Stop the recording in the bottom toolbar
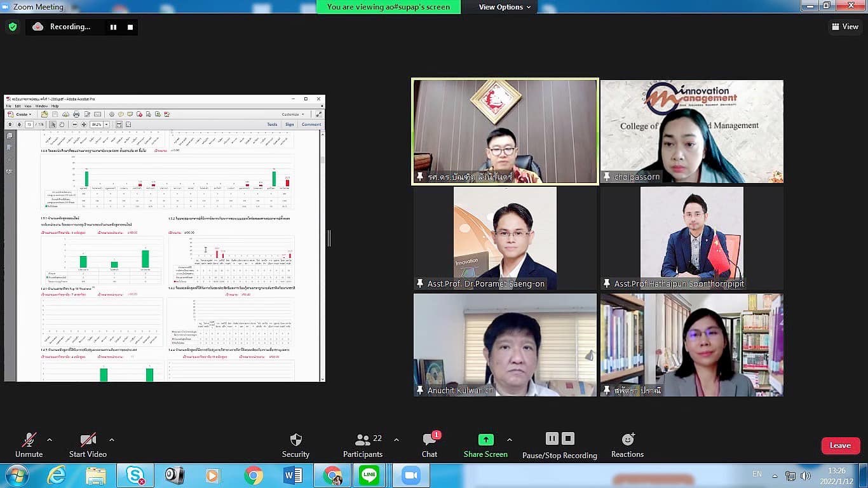The width and height of the screenshot is (868, 488). point(568,438)
